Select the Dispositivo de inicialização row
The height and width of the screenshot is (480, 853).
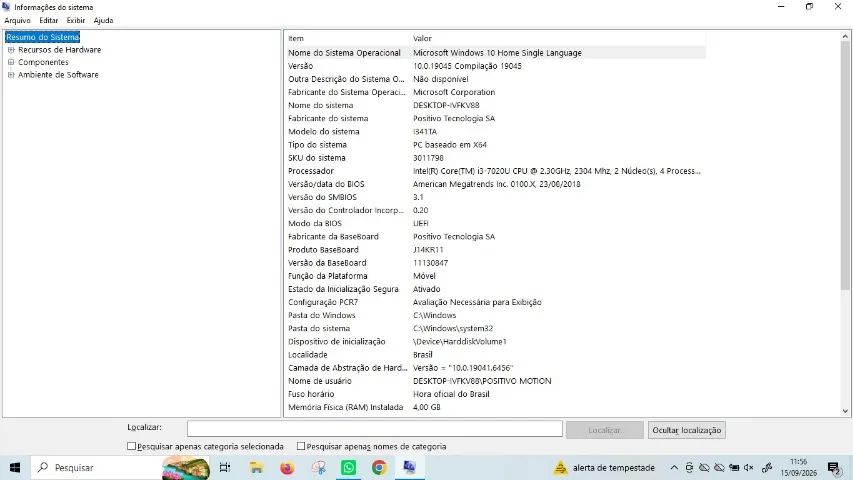click(x=495, y=342)
